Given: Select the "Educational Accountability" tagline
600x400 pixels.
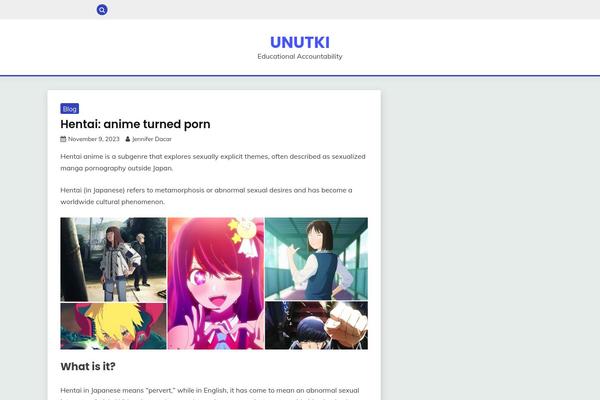Looking at the screenshot, I should point(300,56).
